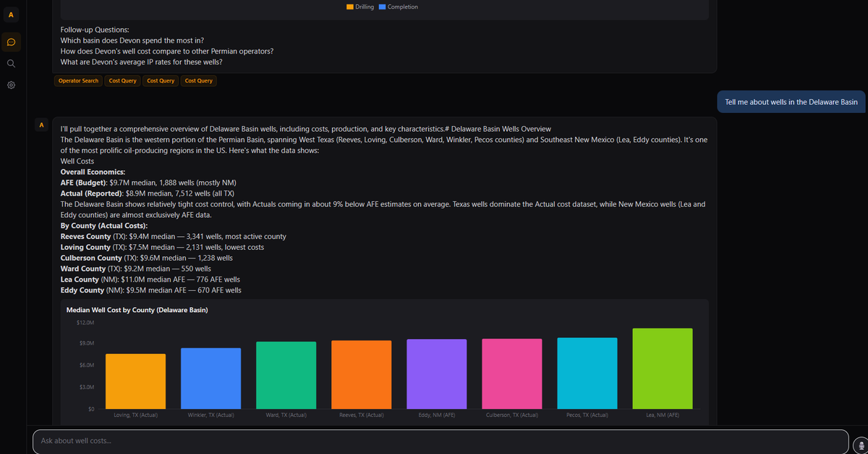
Task: Select the Culberson, TX pink bar in chart
Action: pyautogui.click(x=511, y=374)
